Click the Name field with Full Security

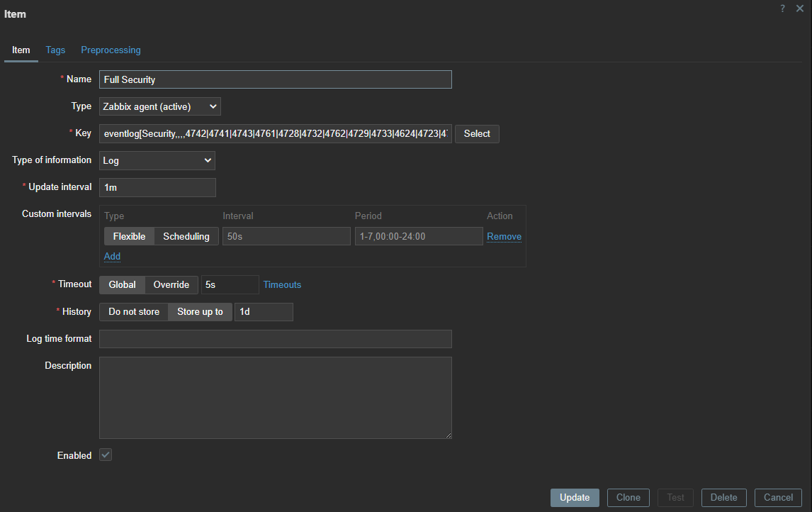point(276,79)
